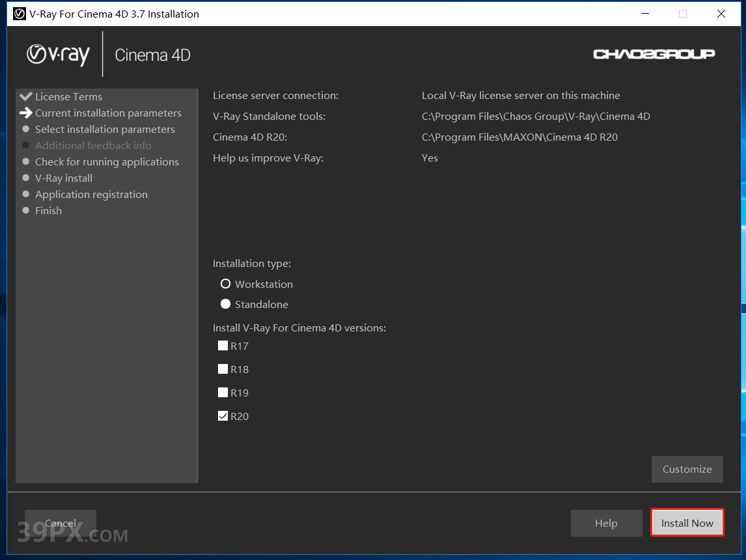Click the V-Ray logo in the header
Viewport: 746px width, 560px height.
[x=58, y=55]
